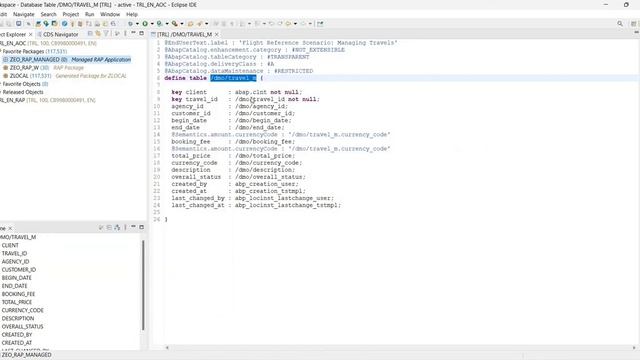Click the Back navigation arrow in toolbar
The image size is (640, 360).
[288, 24]
